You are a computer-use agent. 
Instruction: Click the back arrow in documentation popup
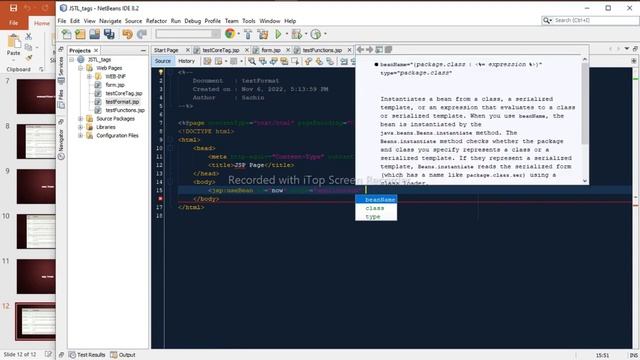(360, 49)
